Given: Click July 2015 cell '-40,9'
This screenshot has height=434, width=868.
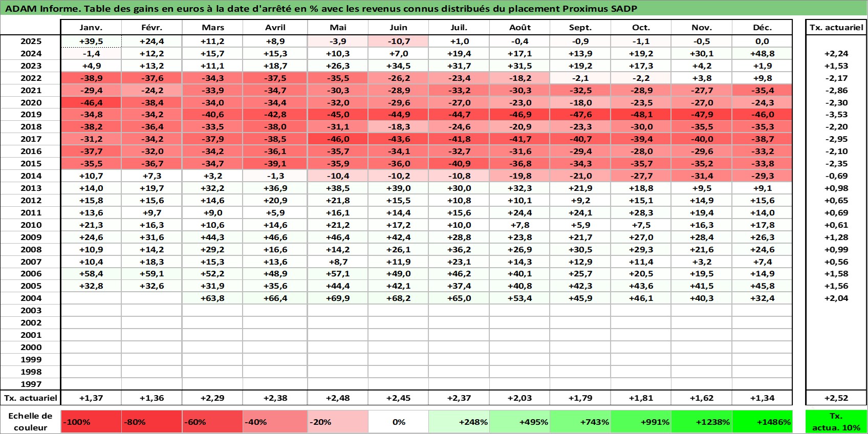Looking at the screenshot, I should (x=459, y=164).
